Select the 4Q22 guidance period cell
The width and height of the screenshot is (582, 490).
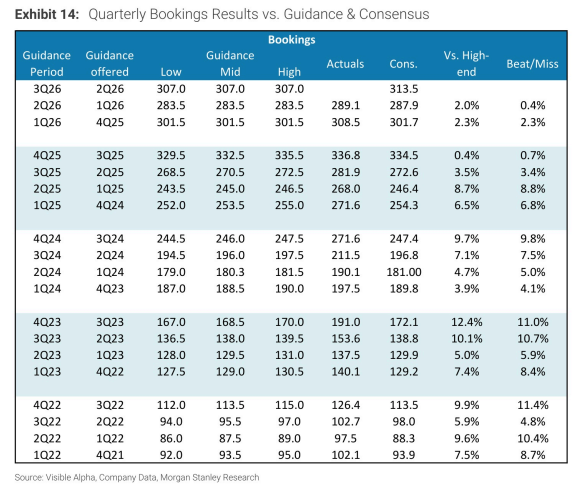pos(47,405)
